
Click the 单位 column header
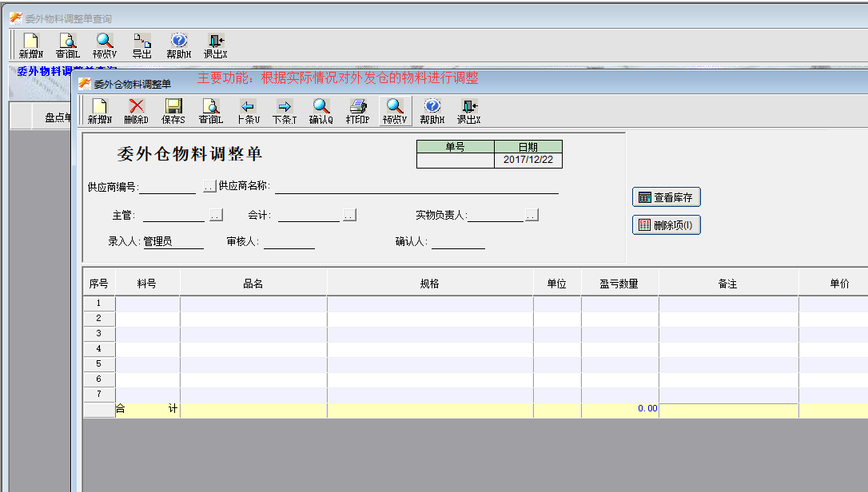click(557, 284)
